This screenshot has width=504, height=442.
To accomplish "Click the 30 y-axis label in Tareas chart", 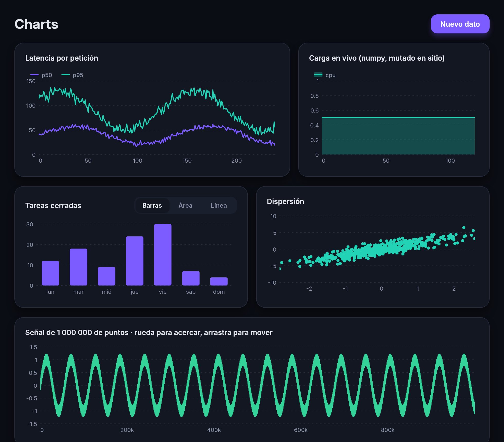I will tap(30, 224).
